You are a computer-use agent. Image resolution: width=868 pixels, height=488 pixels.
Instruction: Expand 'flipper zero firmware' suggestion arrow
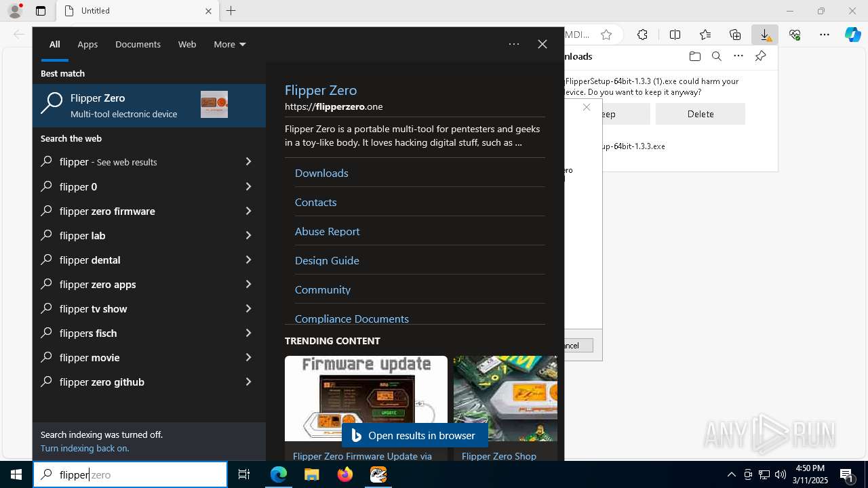click(248, 211)
